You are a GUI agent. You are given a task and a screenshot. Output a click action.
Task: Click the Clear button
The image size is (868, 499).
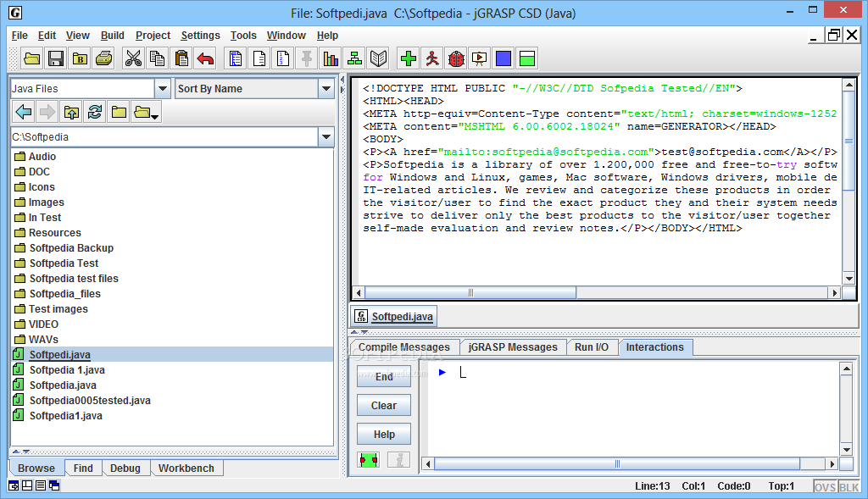[x=384, y=406]
